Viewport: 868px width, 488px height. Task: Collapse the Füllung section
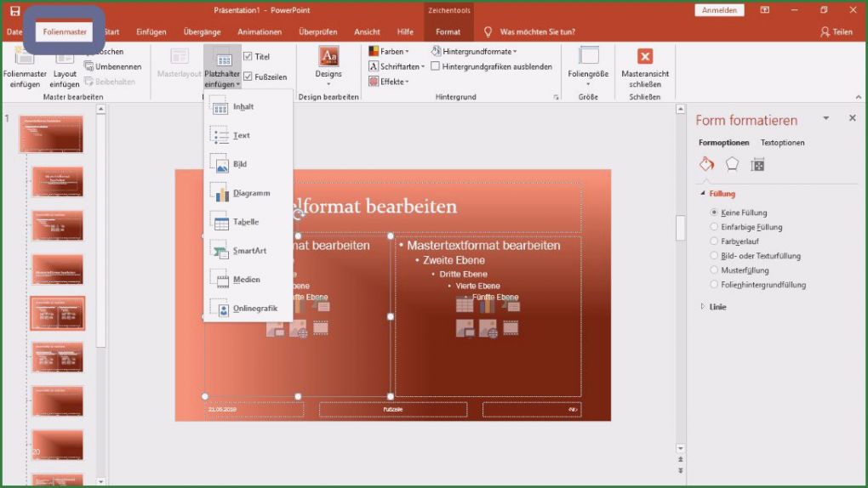tap(703, 194)
